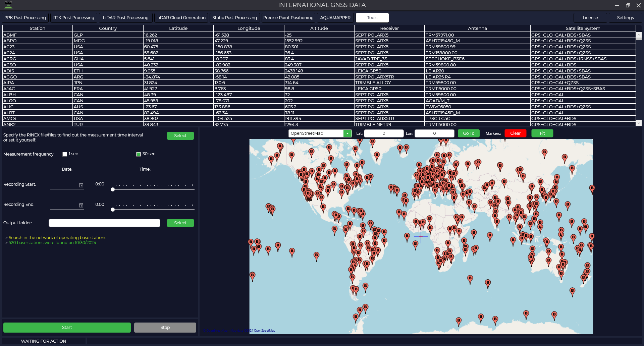This screenshot has height=346, width=644.
Task: Click the station table scroll up arrow
Action: (639, 35)
